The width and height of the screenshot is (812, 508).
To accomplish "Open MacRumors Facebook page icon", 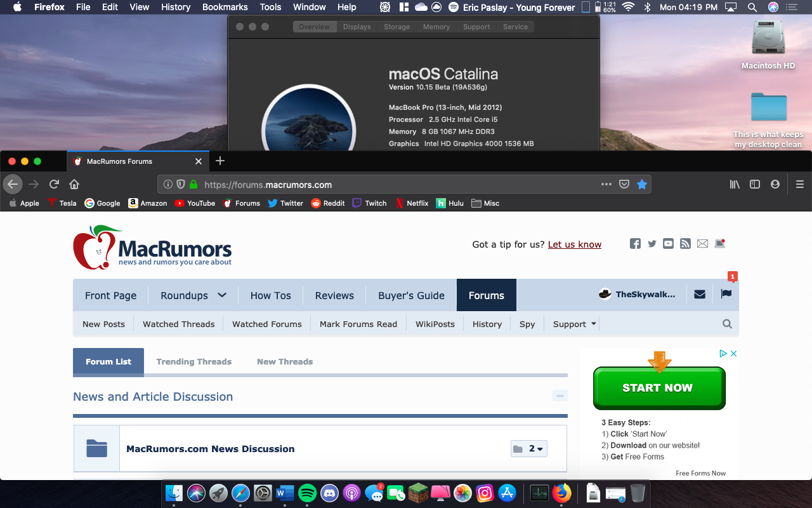I will tap(635, 244).
